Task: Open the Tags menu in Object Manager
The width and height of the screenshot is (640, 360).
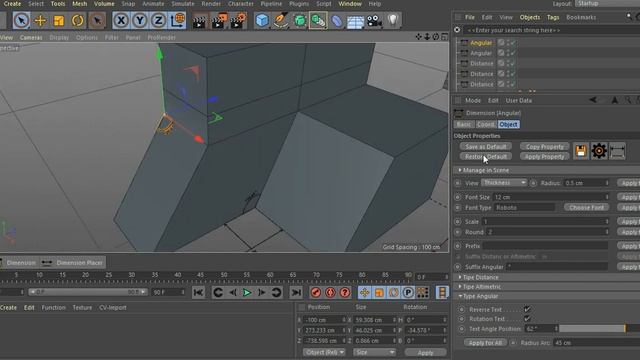Action: pos(553,17)
